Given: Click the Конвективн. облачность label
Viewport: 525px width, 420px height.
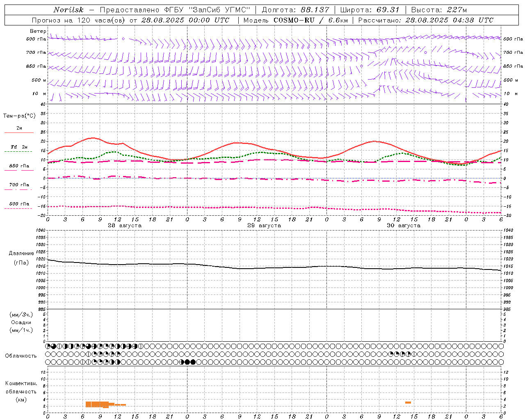Looking at the screenshot, I should [21, 388].
